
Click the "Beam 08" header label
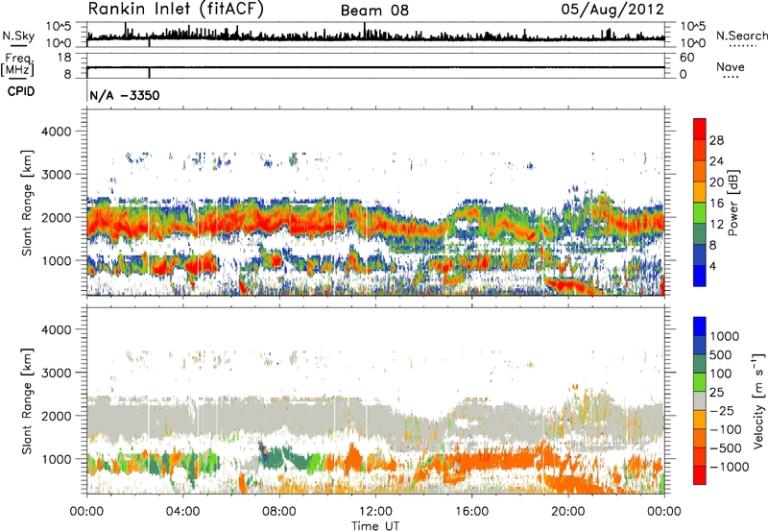point(374,11)
